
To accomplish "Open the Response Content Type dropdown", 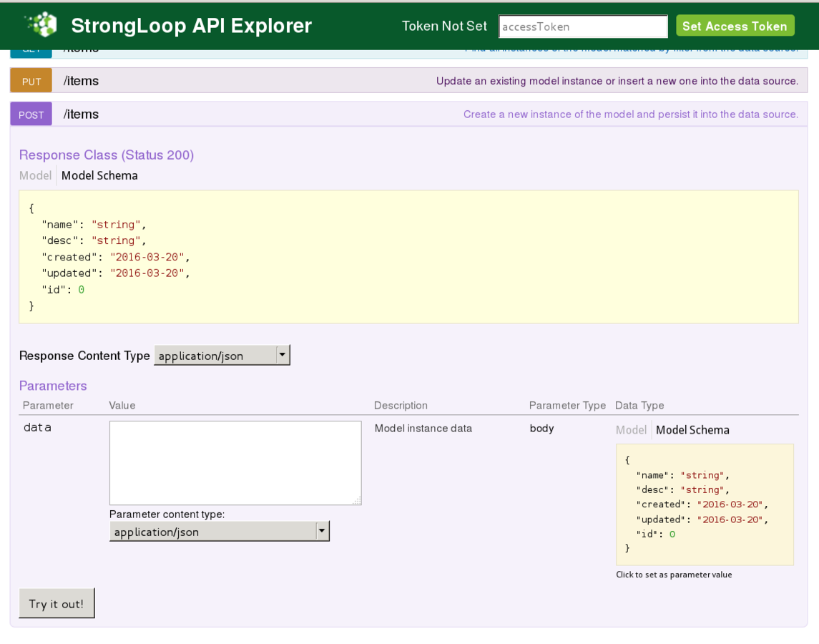I will point(222,356).
